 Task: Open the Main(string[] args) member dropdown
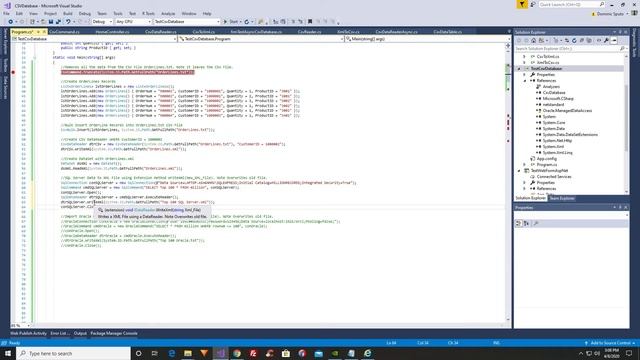[x=427, y=39]
